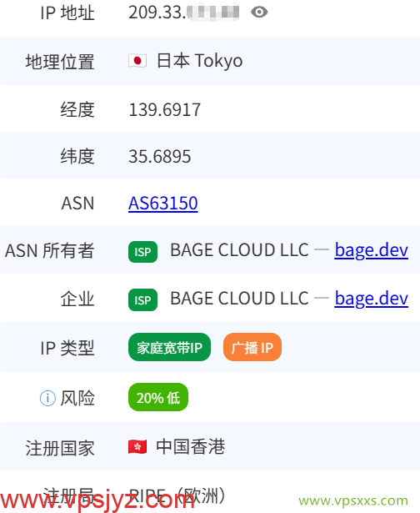The width and height of the screenshot is (420, 513).
Task: Click the 纬度 label
Action: pos(77,156)
